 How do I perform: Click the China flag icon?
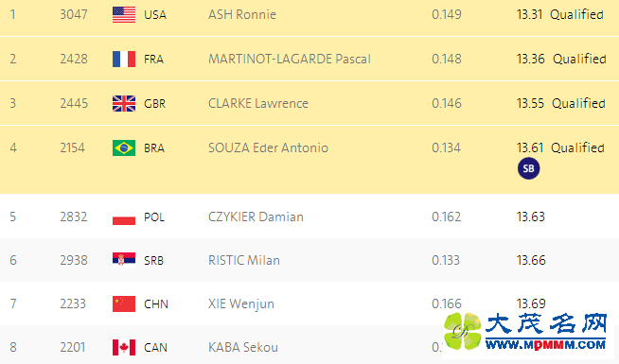coord(124,304)
